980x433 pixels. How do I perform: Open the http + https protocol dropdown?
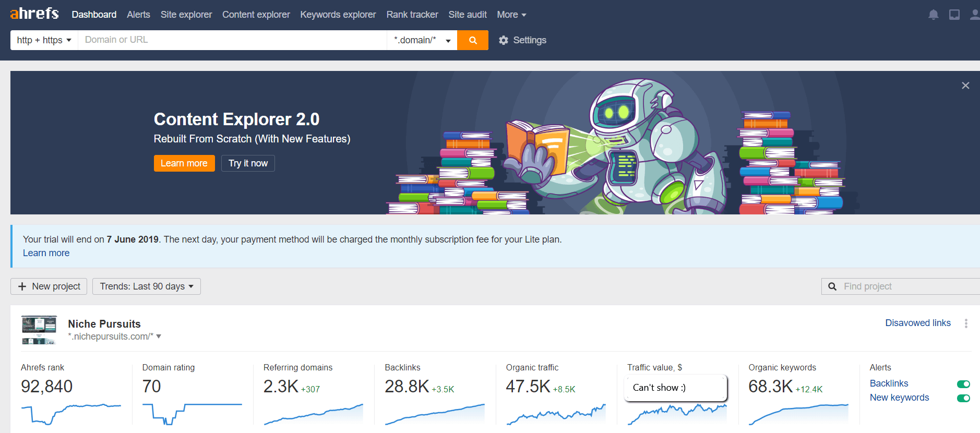coord(44,40)
